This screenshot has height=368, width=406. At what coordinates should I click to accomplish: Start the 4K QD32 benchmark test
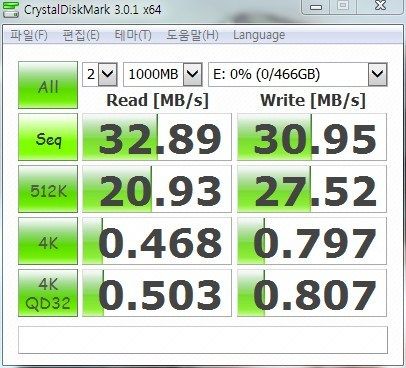(48, 293)
